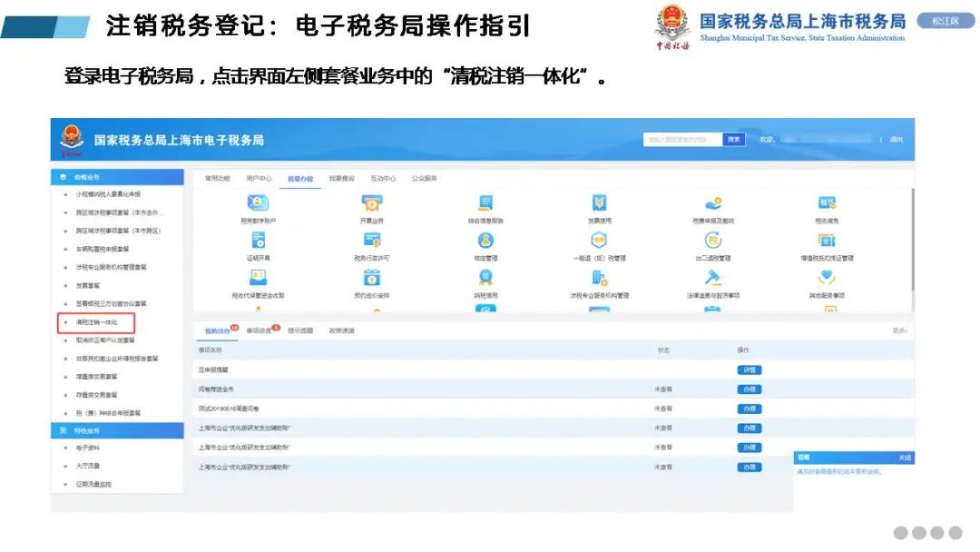Select the 出口退税管理 icon

point(713,241)
